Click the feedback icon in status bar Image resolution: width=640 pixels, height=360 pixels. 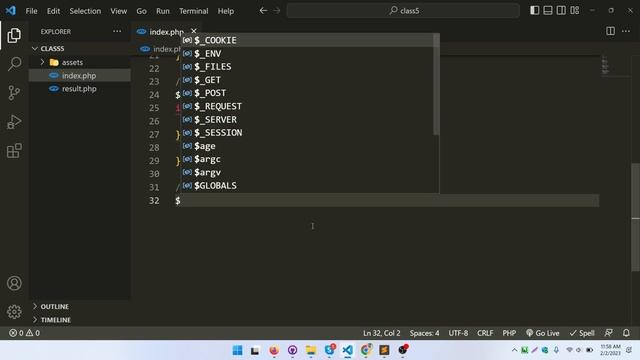pyautogui.click(x=609, y=333)
